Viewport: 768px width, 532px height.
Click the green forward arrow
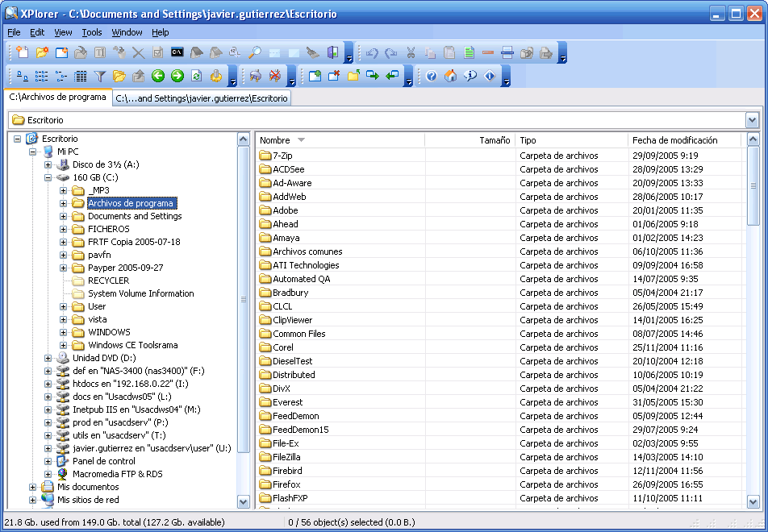(x=177, y=76)
